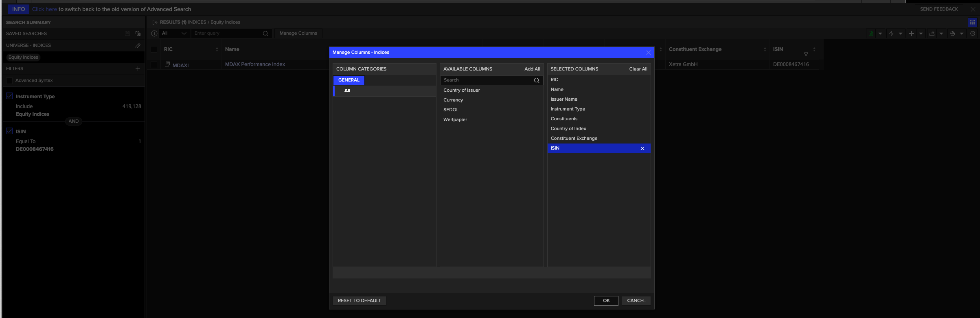Viewport: 980px width, 318px height.
Task: Select the All subcategory
Action: [x=385, y=91]
